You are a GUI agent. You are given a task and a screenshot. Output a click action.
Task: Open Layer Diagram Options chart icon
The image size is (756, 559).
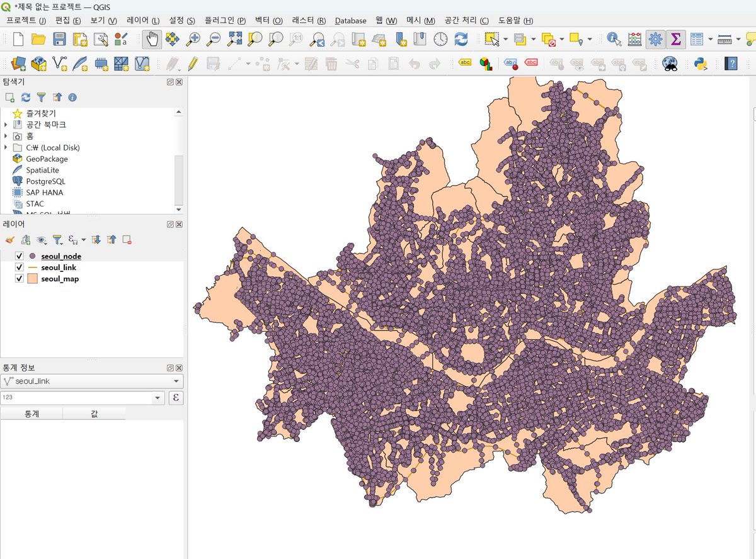click(x=486, y=63)
